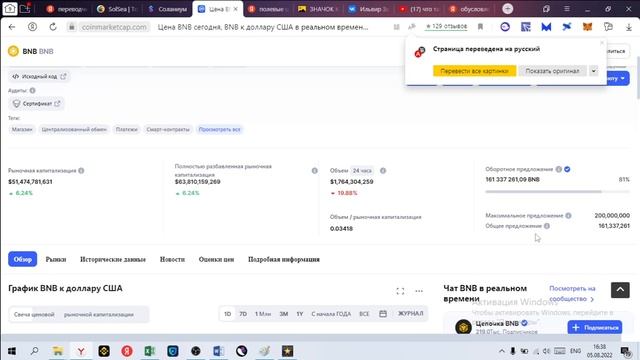
Task: Open Новости tab
Action: click(172, 259)
